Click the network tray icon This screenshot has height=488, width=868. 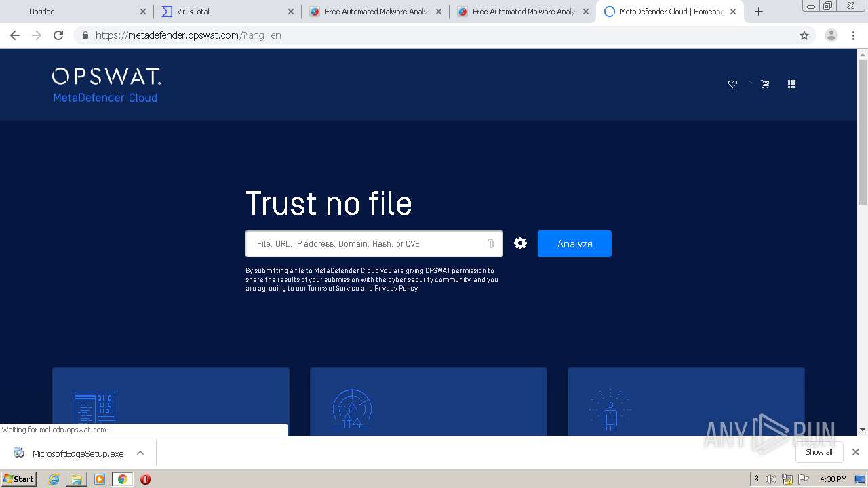[787, 479]
